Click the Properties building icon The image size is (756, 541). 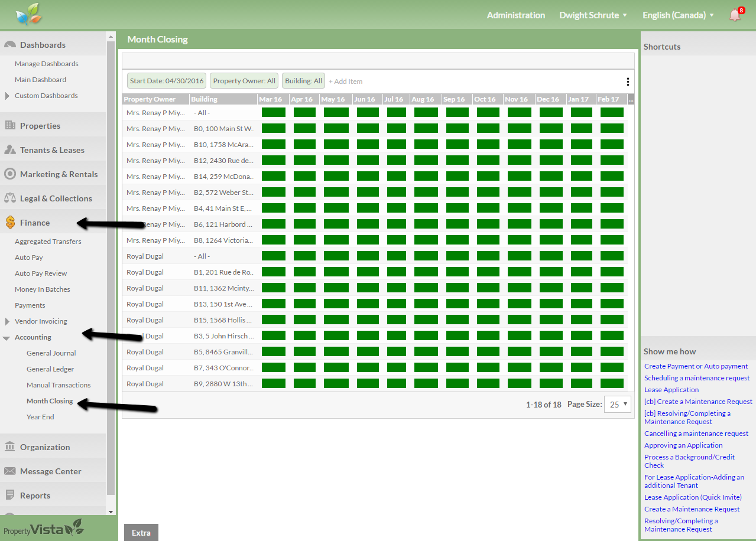pyautogui.click(x=10, y=126)
